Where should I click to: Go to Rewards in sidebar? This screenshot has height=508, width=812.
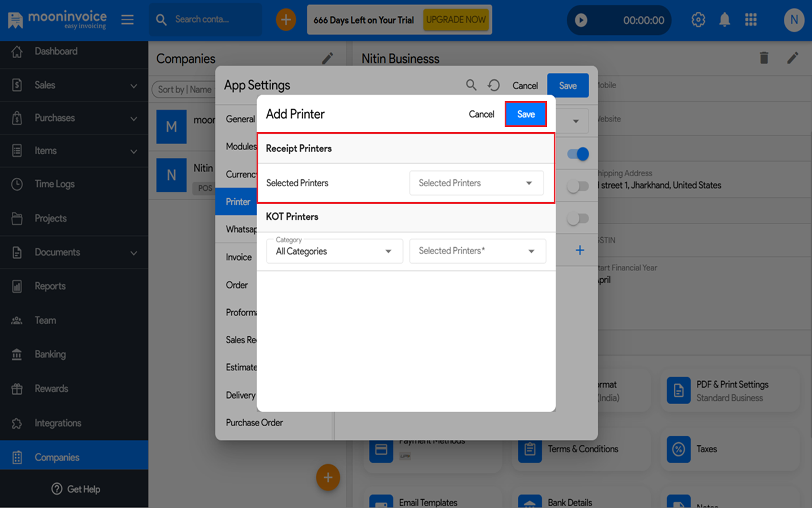tap(74, 389)
